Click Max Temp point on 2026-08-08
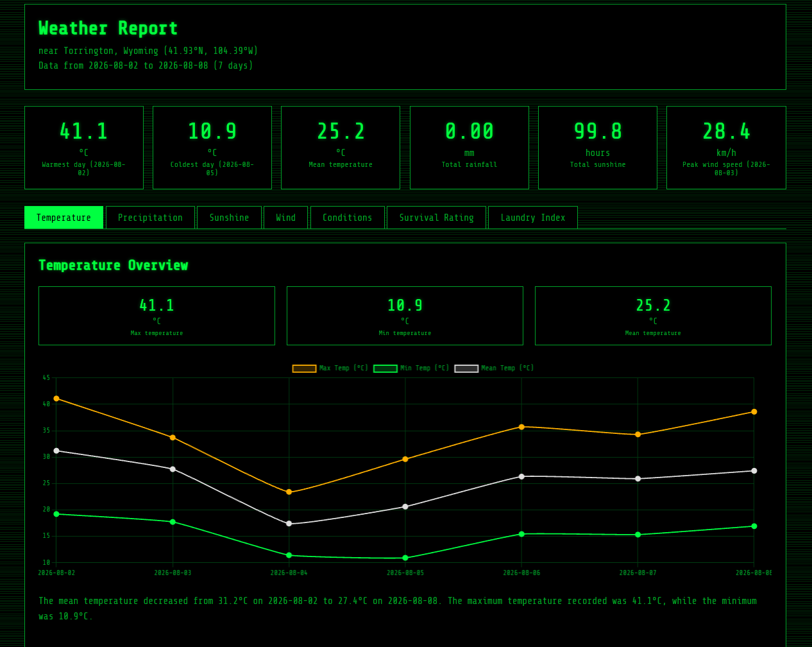This screenshot has height=647, width=812. [754, 412]
